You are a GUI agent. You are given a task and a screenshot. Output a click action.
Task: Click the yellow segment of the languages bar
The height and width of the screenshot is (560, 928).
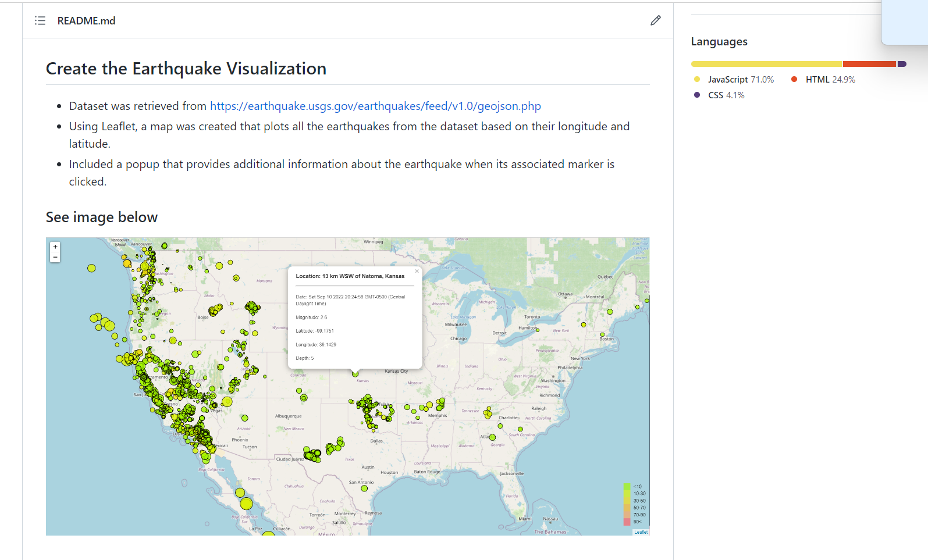tap(766, 64)
